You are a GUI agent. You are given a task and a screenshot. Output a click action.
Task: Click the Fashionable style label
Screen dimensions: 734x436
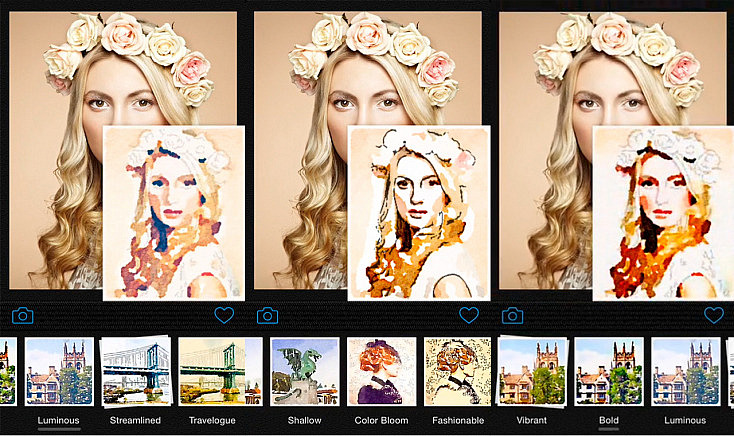458,420
